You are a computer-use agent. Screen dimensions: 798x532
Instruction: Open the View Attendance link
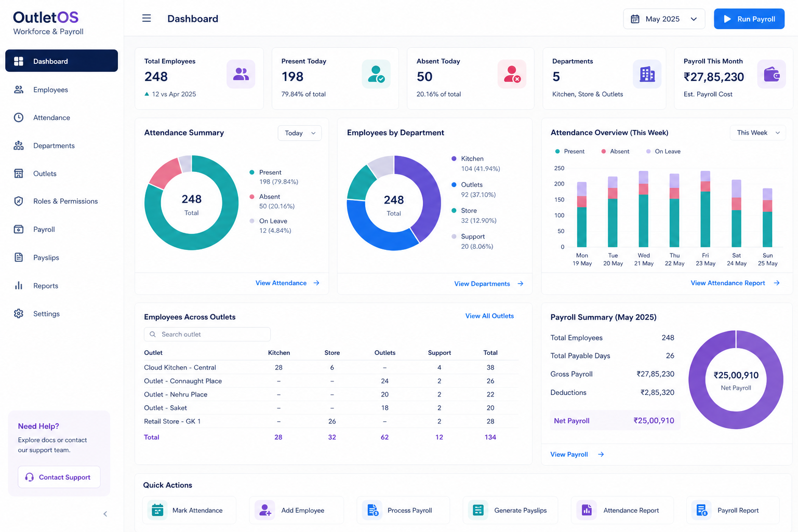tap(287, 283)
